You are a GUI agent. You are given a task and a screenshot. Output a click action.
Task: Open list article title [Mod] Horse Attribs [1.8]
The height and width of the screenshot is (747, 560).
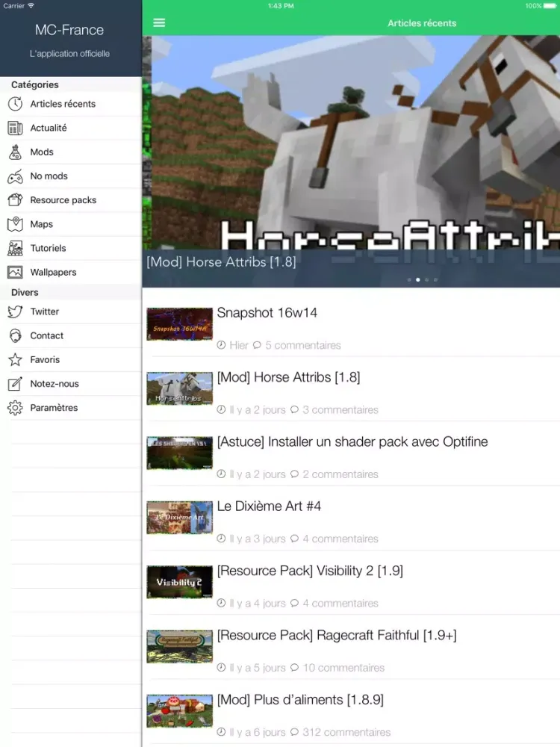(x=288, y=377)
